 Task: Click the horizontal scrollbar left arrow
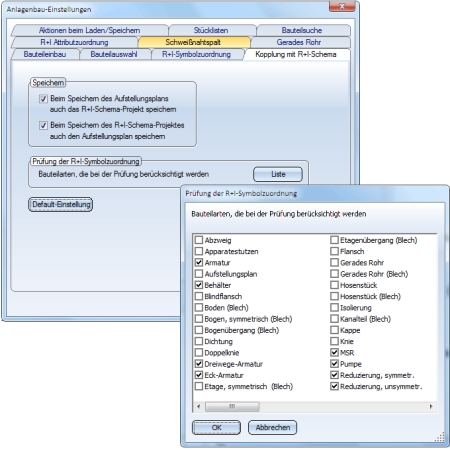[199, 406]
